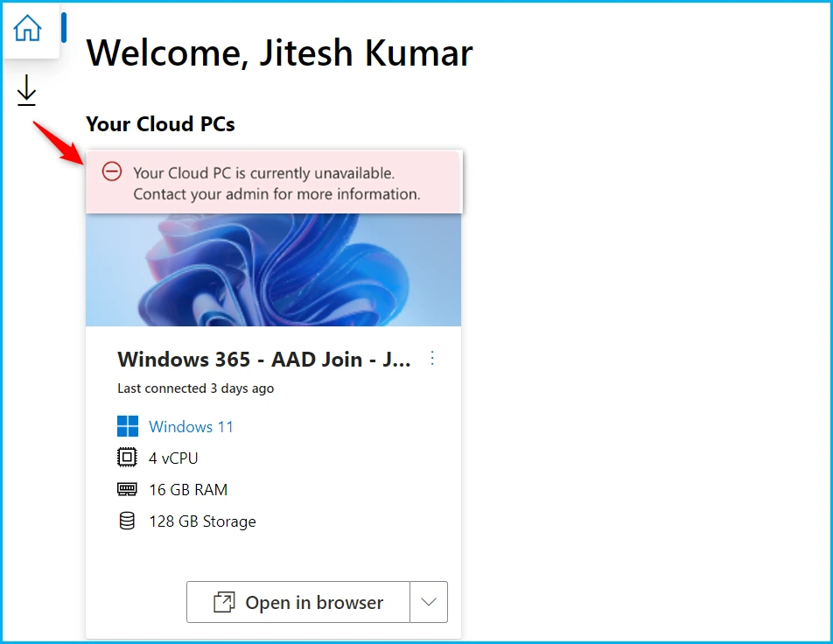Click the Open in browser button

pyautogui.click(x=298, y=602)
